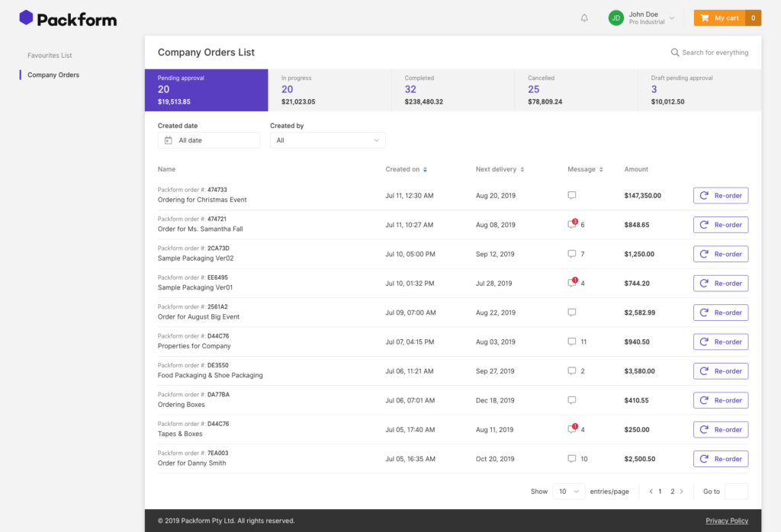Switch to the In progress tab

(x=329, y=90)
